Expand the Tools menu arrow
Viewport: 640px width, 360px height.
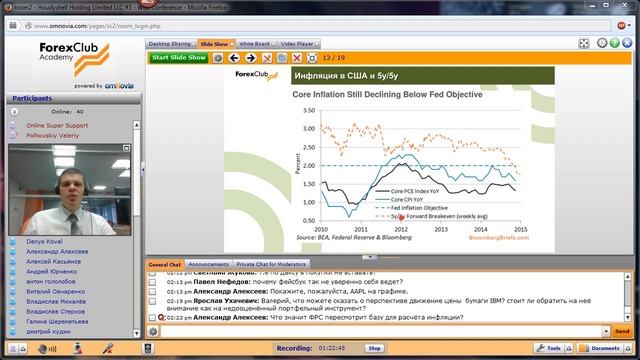pyautogui.click(x=569, y=348)
